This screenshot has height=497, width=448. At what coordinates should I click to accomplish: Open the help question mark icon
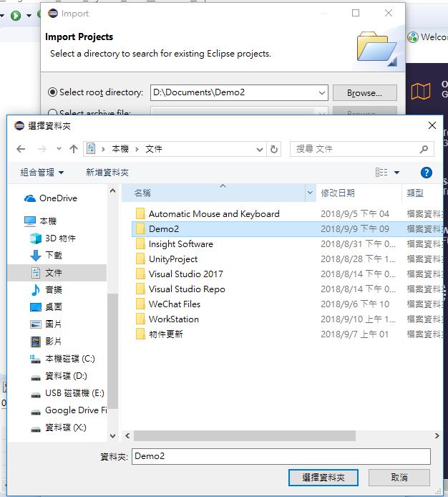[x=427, y=173]
